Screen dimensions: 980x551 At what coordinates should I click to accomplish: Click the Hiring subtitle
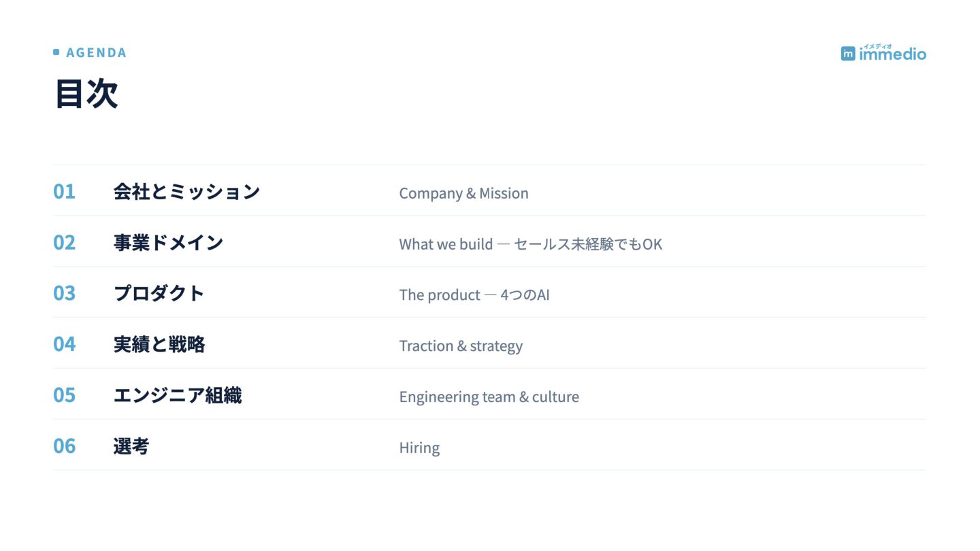(x=419, y=448)
